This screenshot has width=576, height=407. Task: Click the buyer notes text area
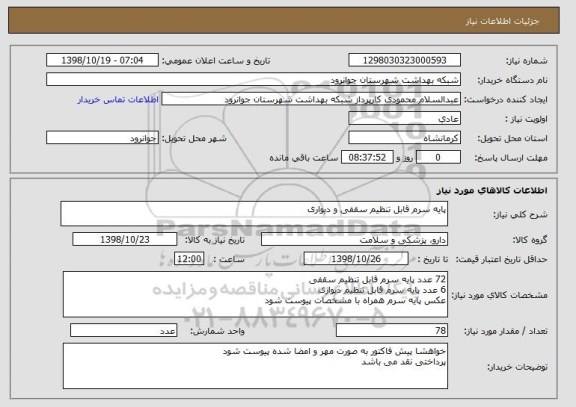[x=255, y=366]
